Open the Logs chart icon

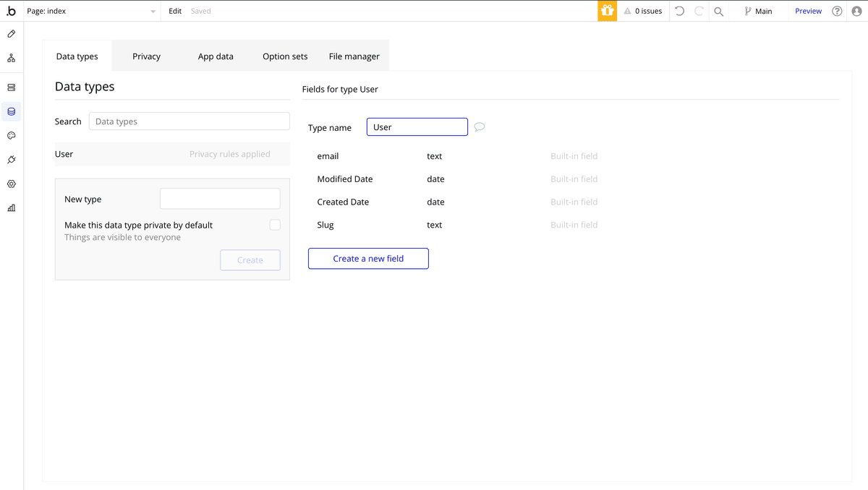point(12,208)
